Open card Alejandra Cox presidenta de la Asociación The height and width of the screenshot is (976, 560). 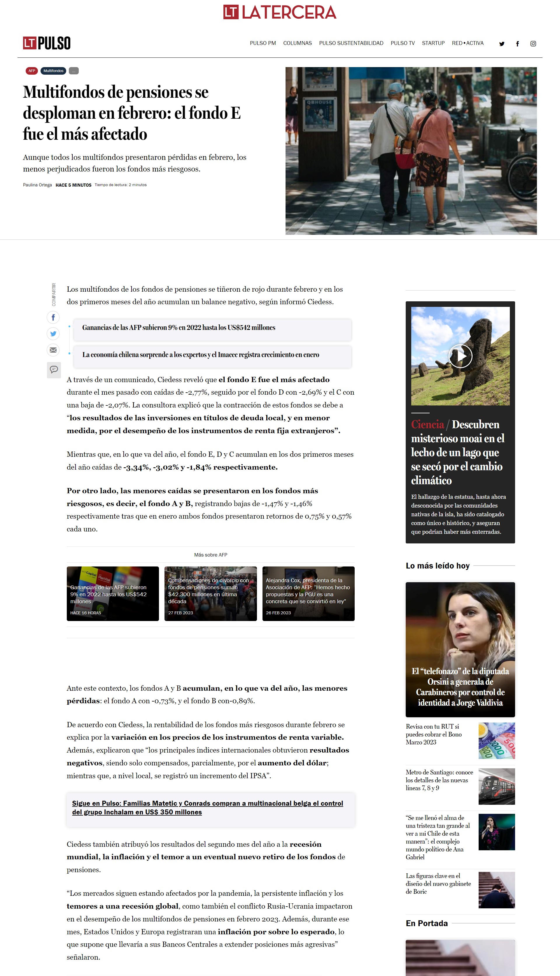click(x=308, y=593)
